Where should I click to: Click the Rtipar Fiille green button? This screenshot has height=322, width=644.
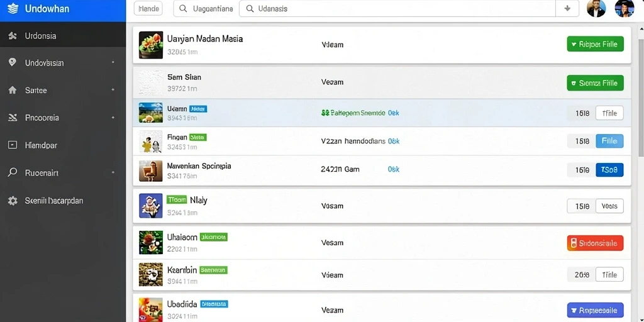click(595, 44)
